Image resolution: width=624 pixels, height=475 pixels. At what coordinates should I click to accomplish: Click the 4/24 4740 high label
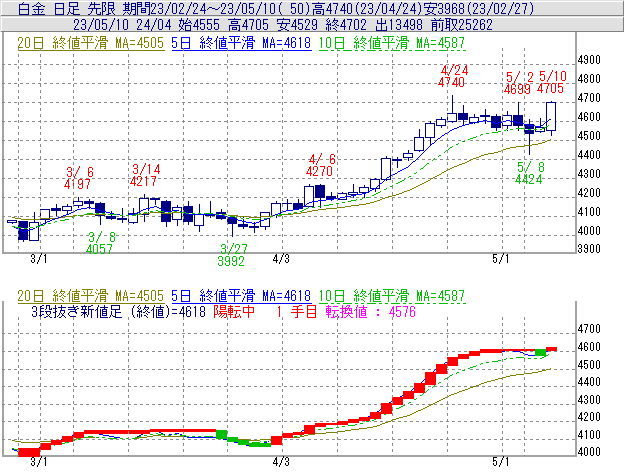[453, 76]
